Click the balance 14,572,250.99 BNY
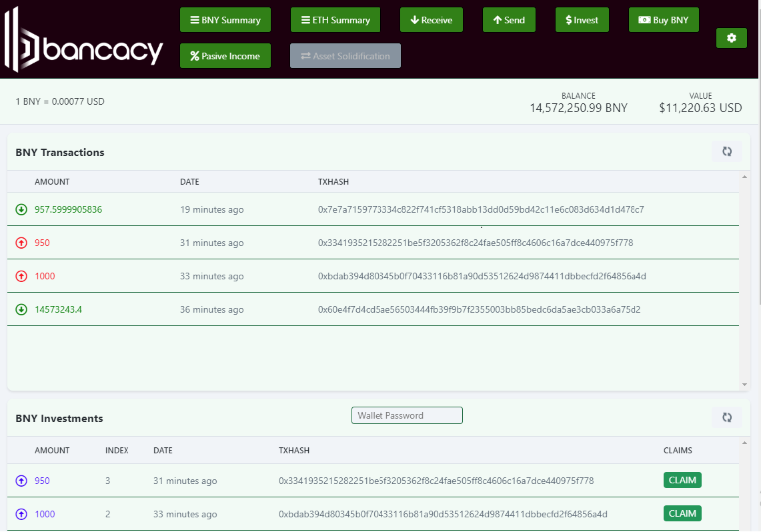The image size is (761, 532). coord(578,107)
